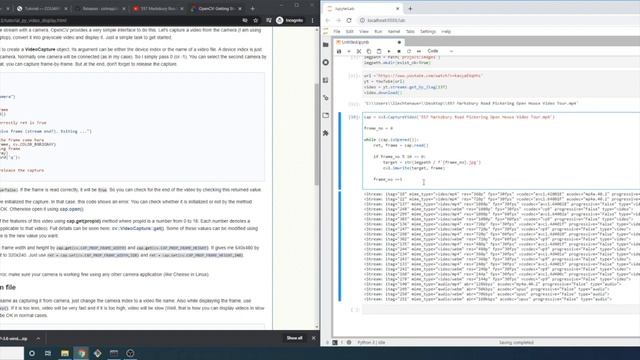The height and width of the screenshot is (360, 640).
Task: Open a new tab in JupyterLab browser window
Action: [410, 9]
